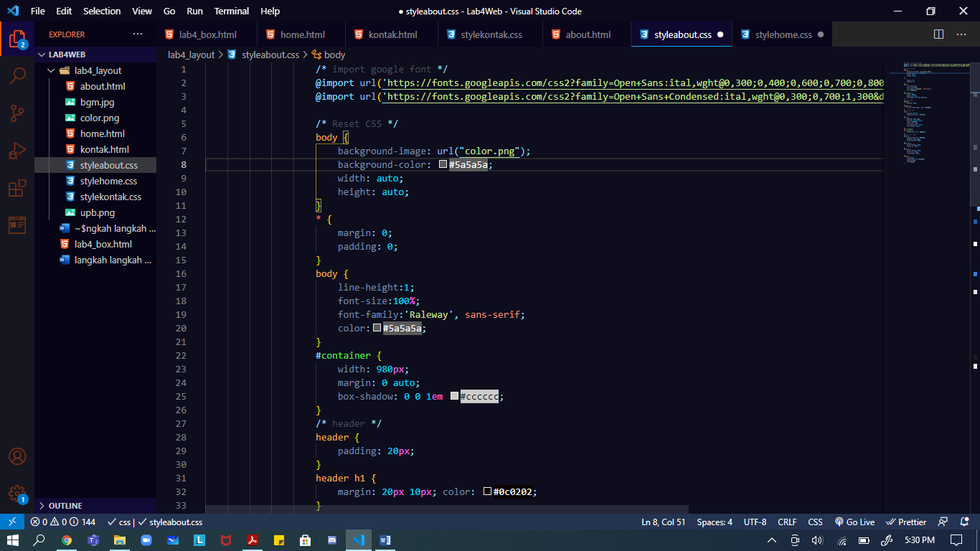
Task: Select the Run and Debug icon
Action: [17, 151]
